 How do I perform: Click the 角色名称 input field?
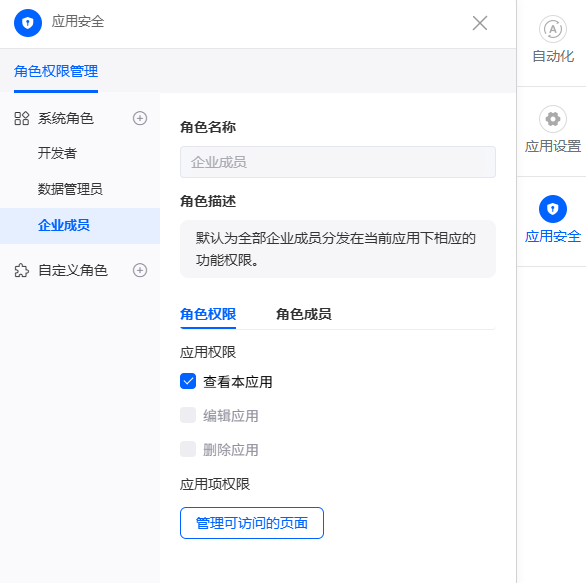tap(338, 162)
